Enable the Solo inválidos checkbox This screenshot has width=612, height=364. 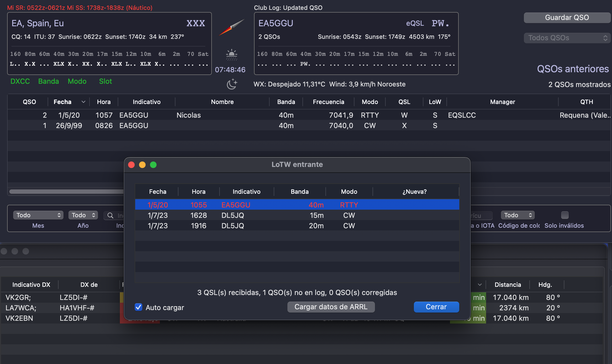click(565, 215)
